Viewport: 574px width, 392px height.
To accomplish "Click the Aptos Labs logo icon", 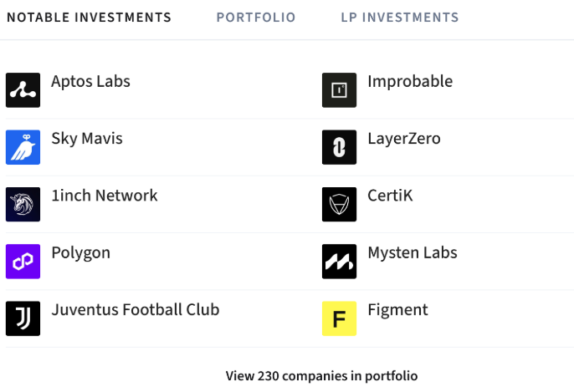I will pyautogui.click(x=23, y=90).
